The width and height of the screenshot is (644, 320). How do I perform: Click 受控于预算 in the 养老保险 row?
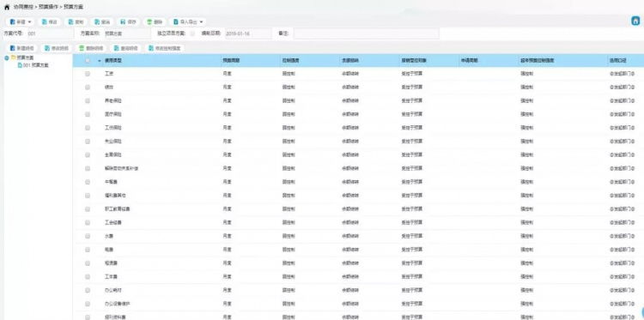click(x=412, y=101)
